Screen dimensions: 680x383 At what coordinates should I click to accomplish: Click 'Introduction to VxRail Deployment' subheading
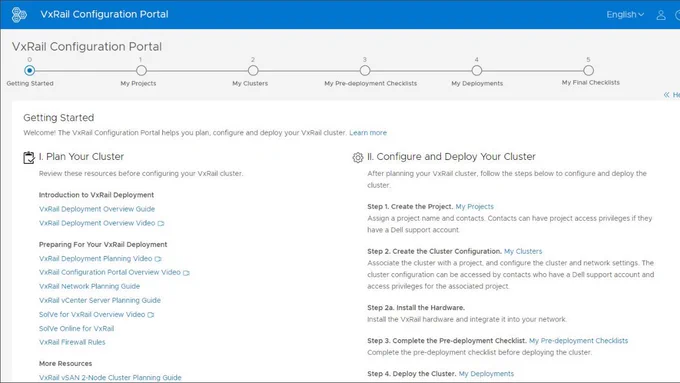tap(96, 195)
